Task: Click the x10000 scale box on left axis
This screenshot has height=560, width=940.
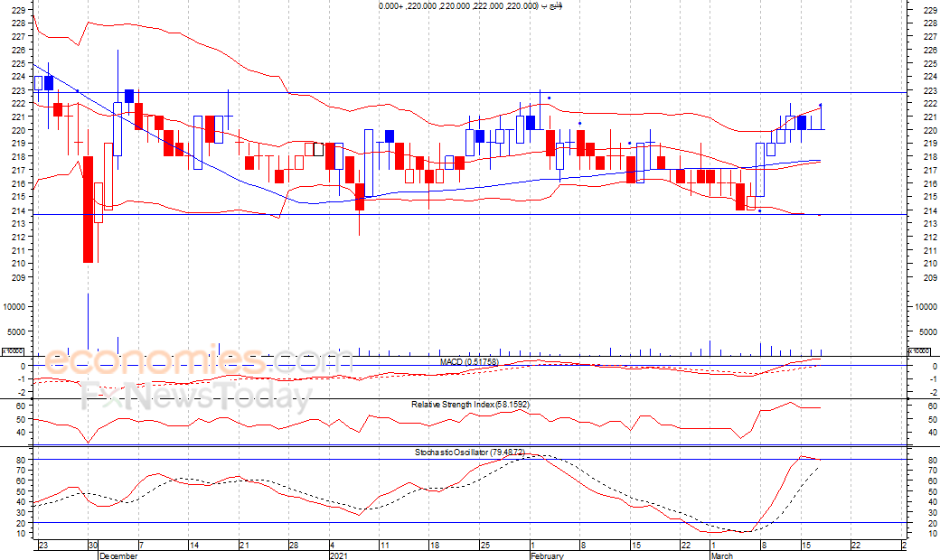Action: (x=13, y=351)
